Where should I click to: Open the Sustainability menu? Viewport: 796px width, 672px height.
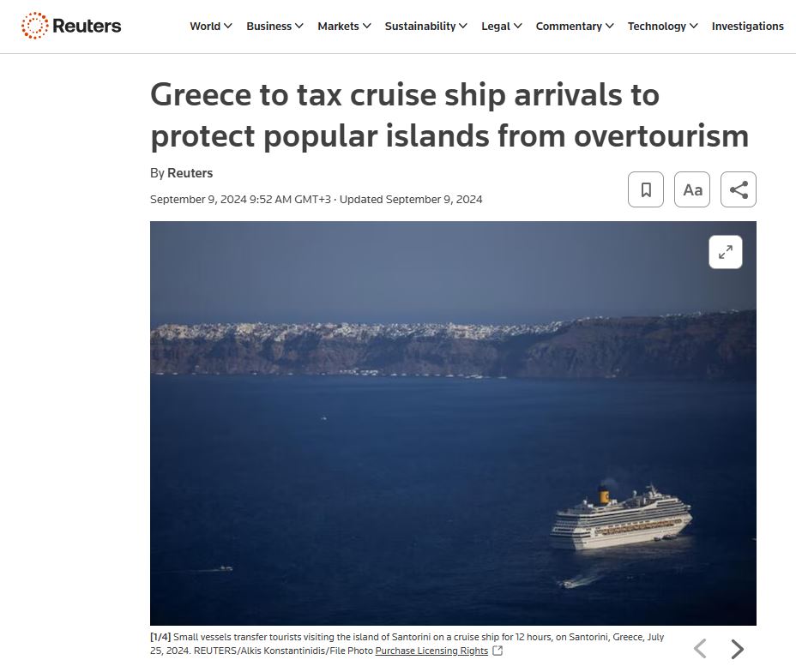tap(425, 26)
